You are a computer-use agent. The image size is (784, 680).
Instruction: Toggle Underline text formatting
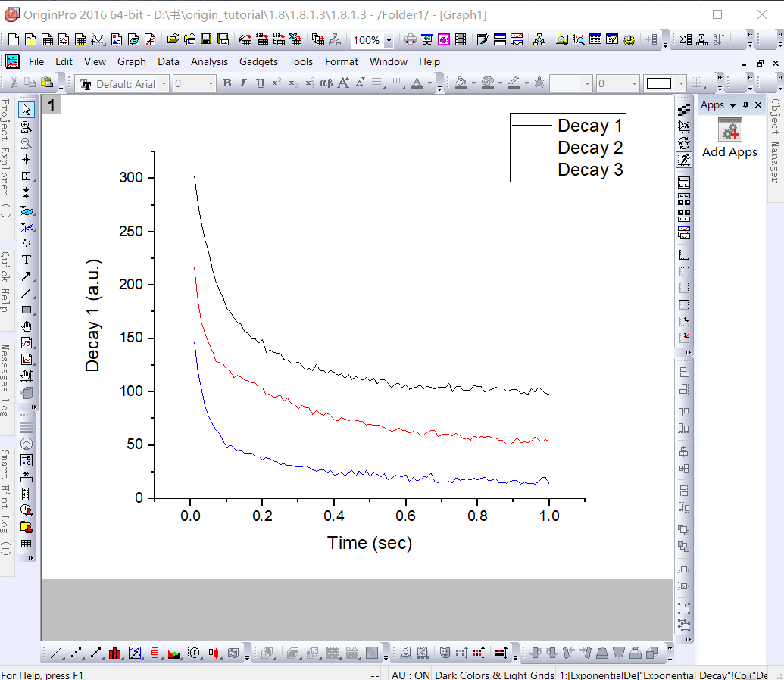260,83
